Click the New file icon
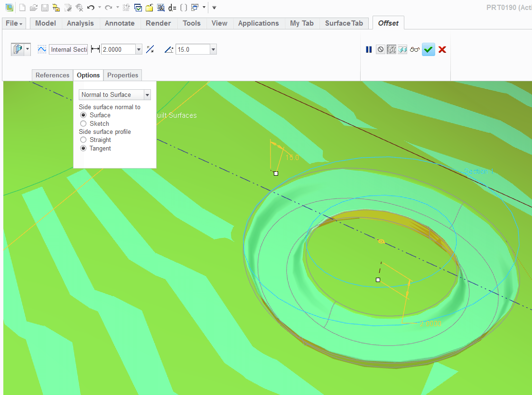532x395 pixels. (22, 8)
